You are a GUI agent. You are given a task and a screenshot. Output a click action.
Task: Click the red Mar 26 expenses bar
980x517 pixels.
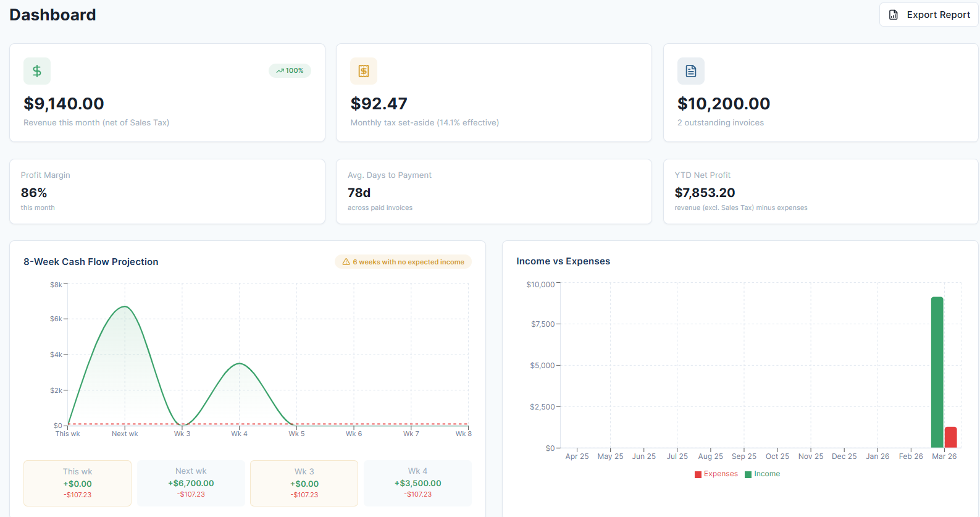point(950,437)
